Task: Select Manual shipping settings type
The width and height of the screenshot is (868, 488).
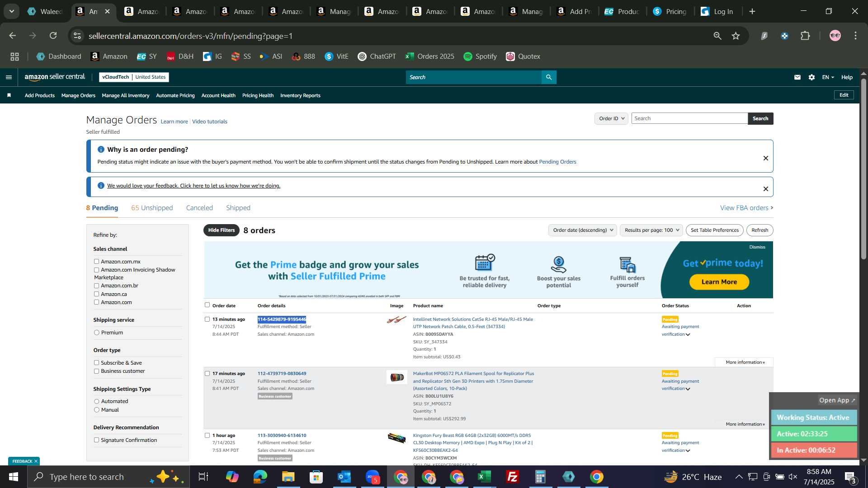Action: click(96, 410)
